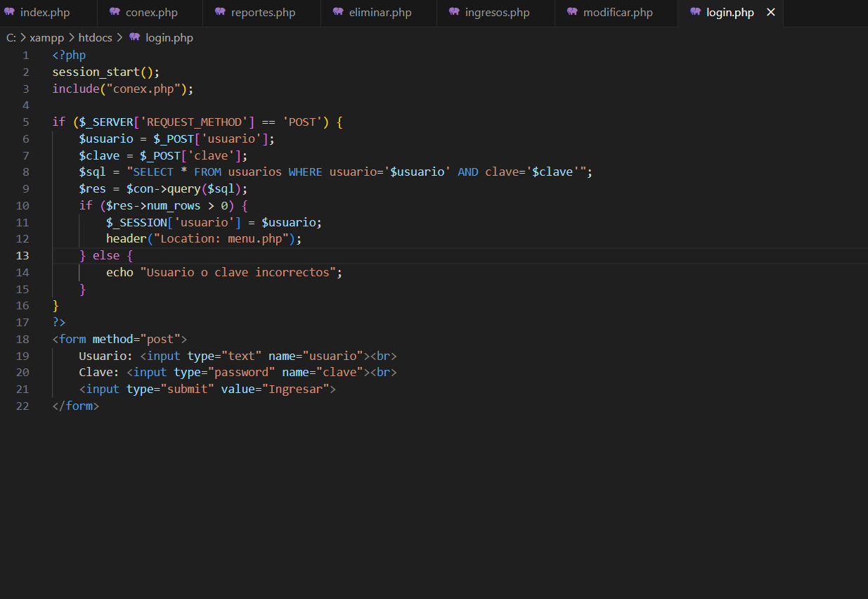Screen dimensions: 868x599
Task: Click the PHP icon on conex.php tab
Action: pos(115,13)
